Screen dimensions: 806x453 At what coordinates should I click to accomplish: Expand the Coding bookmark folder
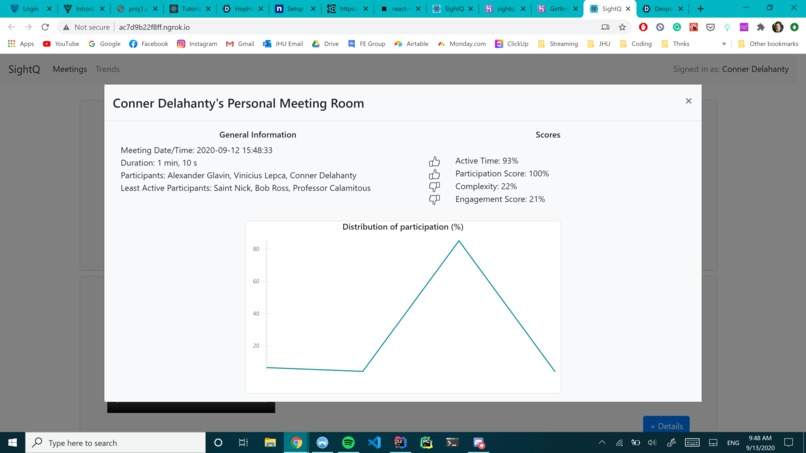636,44
